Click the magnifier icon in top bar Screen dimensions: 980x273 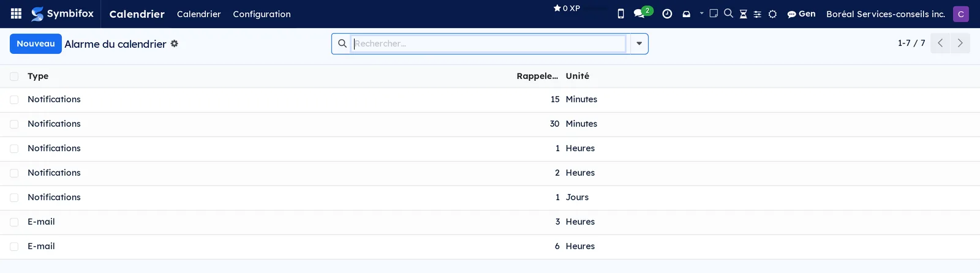click(x=728, y=13)
